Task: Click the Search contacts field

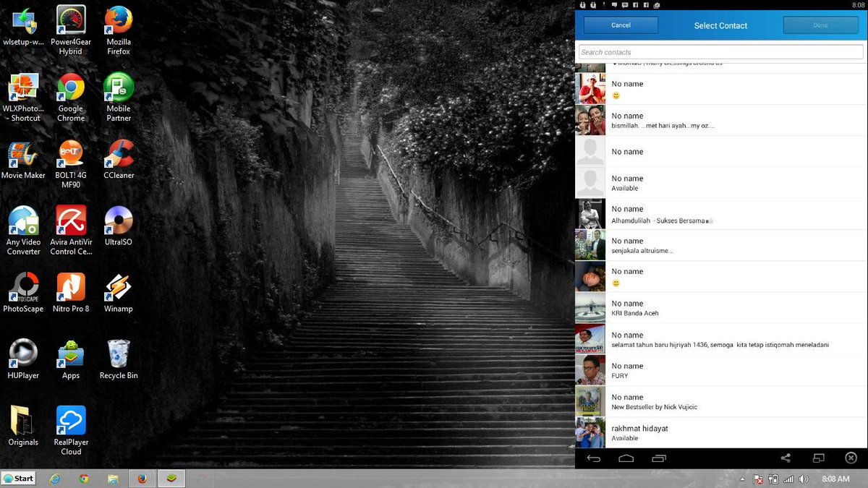Action: [721, 52]
